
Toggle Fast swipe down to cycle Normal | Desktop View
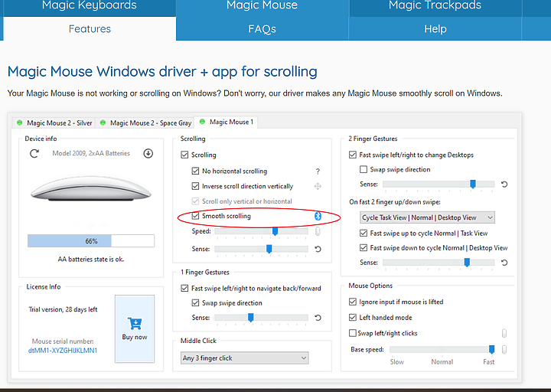click(364, 248)
